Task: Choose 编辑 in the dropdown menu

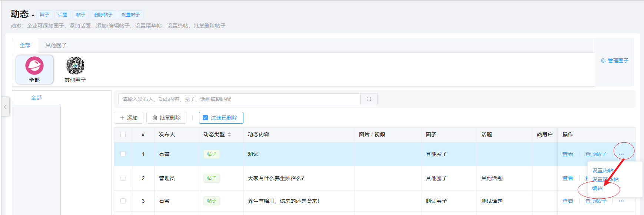Action: point(597,188)
